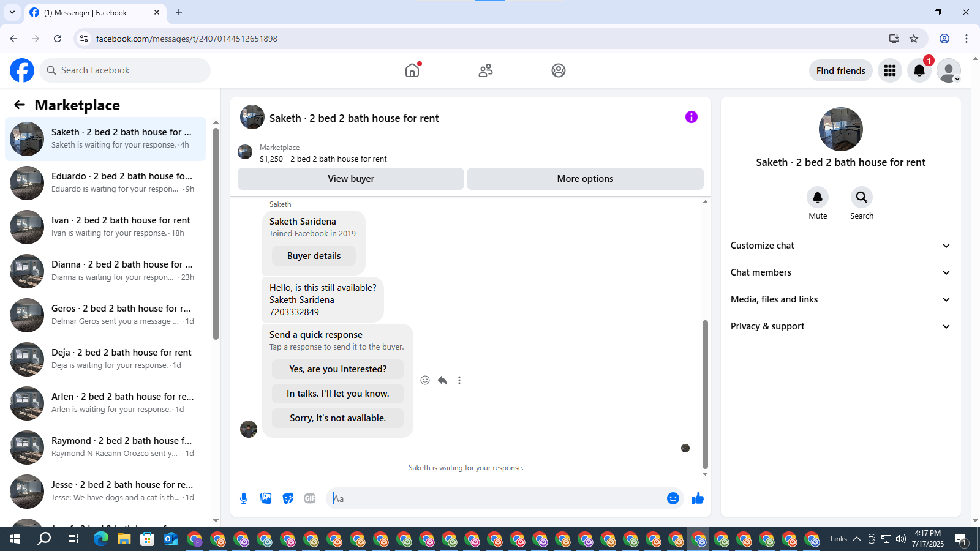Expand the Chat members section

(840, 272)
